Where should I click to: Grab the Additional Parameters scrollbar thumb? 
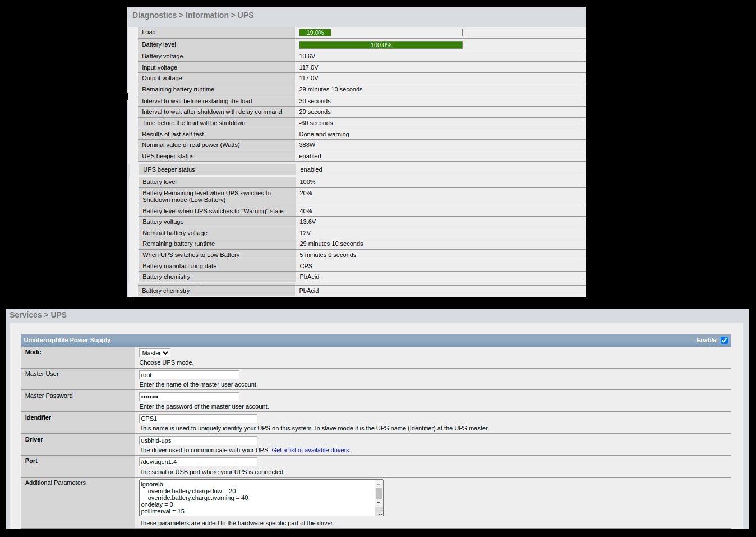(x=379, y=494)
